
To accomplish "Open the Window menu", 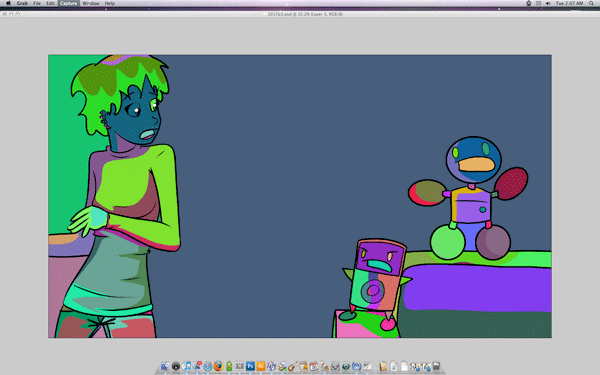I will pos(91,3).
